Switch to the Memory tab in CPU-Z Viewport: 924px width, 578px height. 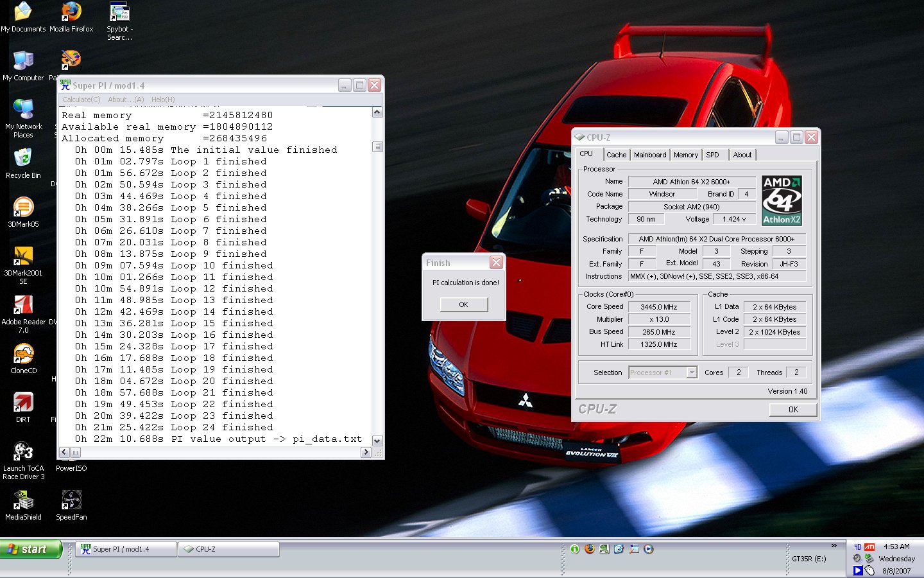point(685,155)
